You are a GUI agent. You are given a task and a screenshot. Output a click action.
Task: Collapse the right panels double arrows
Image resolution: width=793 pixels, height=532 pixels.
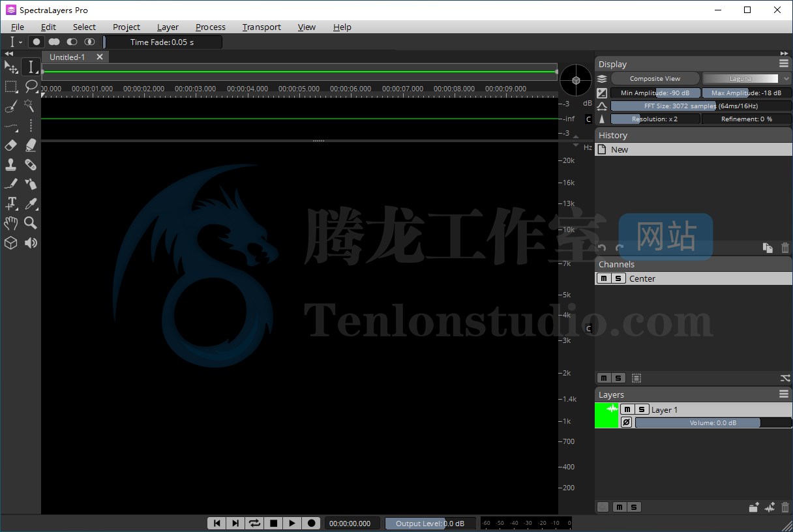[x=784, y=53]
